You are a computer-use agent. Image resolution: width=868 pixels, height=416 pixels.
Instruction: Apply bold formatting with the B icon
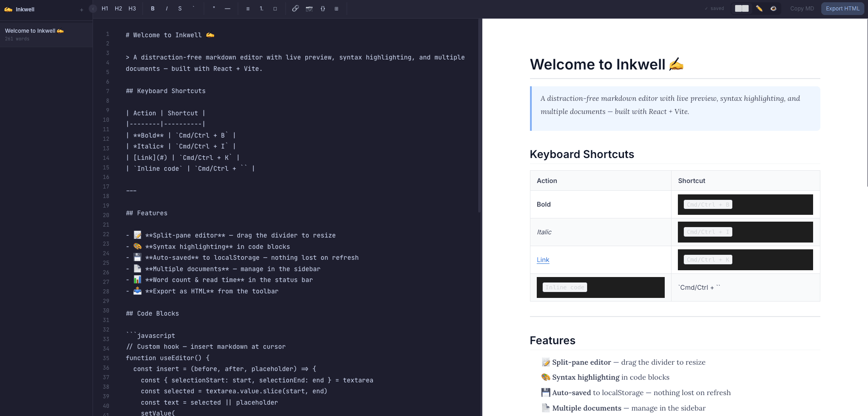click(x=153, y=9)
